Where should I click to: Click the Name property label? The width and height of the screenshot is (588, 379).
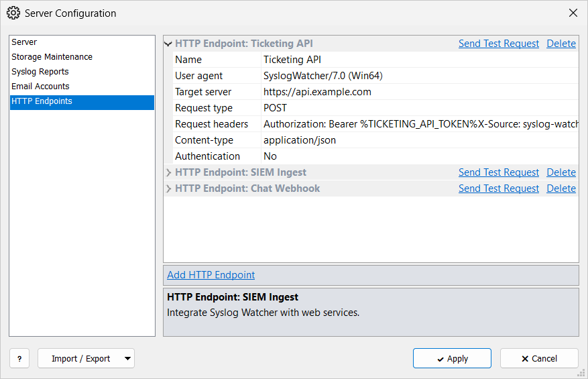tap(188, 60)
